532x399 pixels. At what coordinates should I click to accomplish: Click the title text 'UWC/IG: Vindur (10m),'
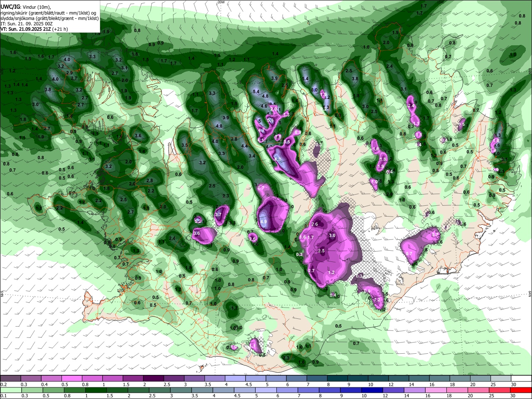point(26,7)
